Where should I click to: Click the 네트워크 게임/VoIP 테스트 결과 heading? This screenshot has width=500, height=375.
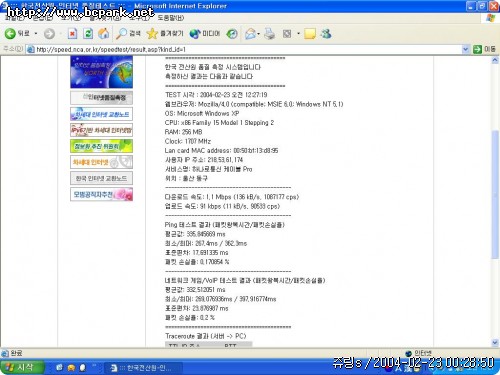coord(245,280)
